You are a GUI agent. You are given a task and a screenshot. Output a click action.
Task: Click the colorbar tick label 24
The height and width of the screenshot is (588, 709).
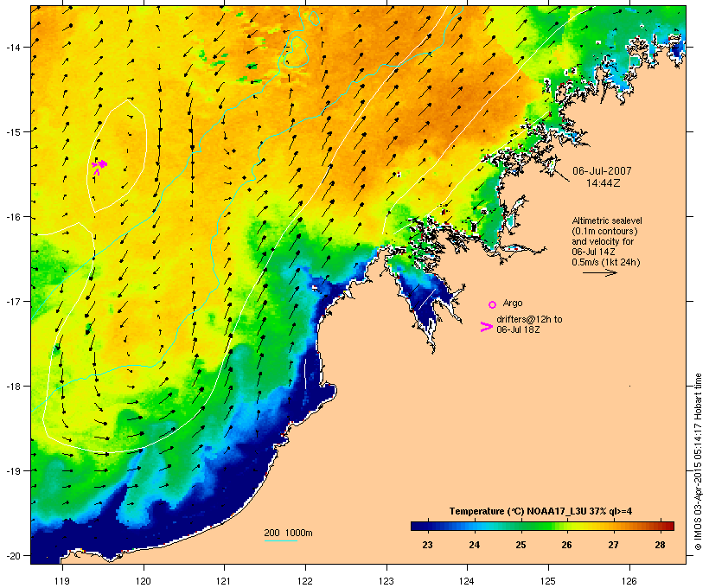[474, 545]
